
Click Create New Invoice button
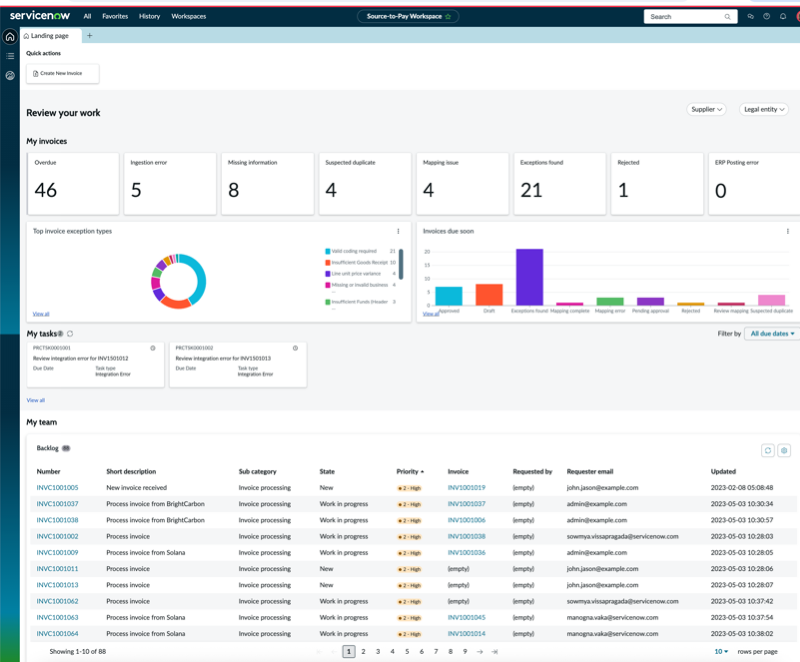tap(63, 73)
